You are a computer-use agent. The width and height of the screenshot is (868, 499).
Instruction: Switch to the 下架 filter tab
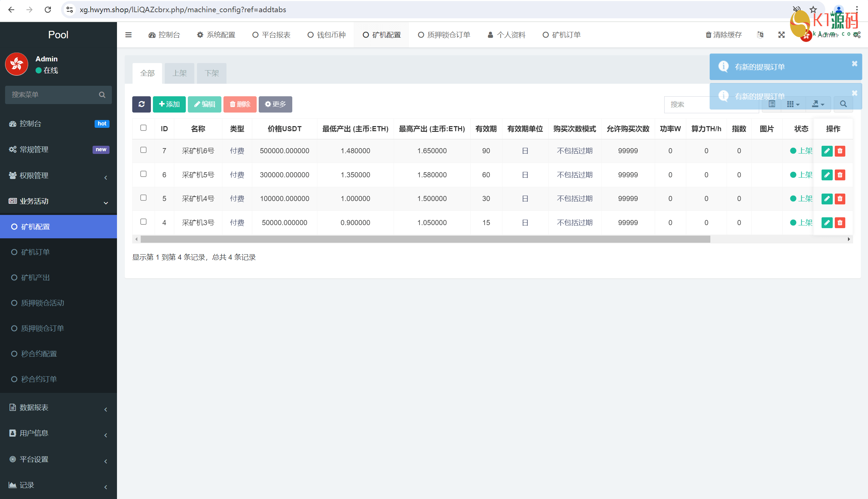click(212, 73)
